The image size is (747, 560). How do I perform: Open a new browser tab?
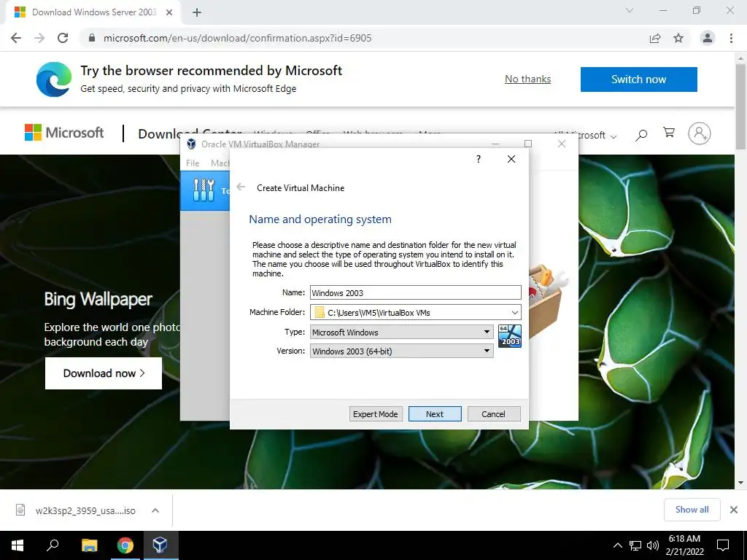click(x=197, y=12)
